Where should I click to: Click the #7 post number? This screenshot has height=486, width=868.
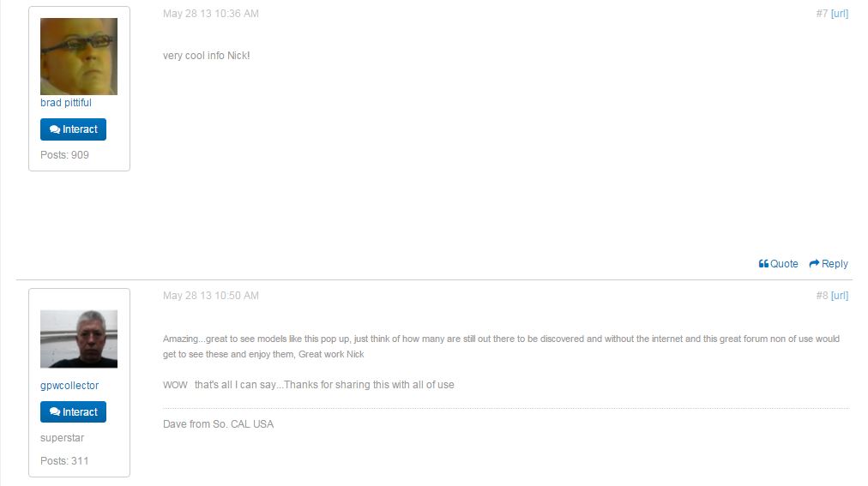[822, 14]
